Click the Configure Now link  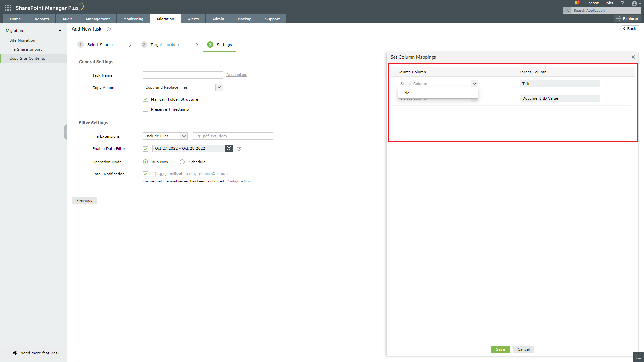coord(239,181)
